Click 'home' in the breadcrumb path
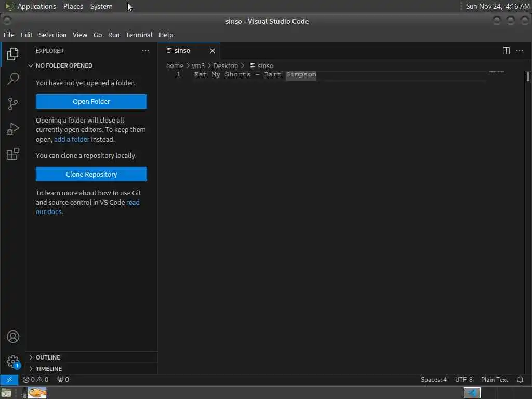The image size is (532, 399). (175, 66)
